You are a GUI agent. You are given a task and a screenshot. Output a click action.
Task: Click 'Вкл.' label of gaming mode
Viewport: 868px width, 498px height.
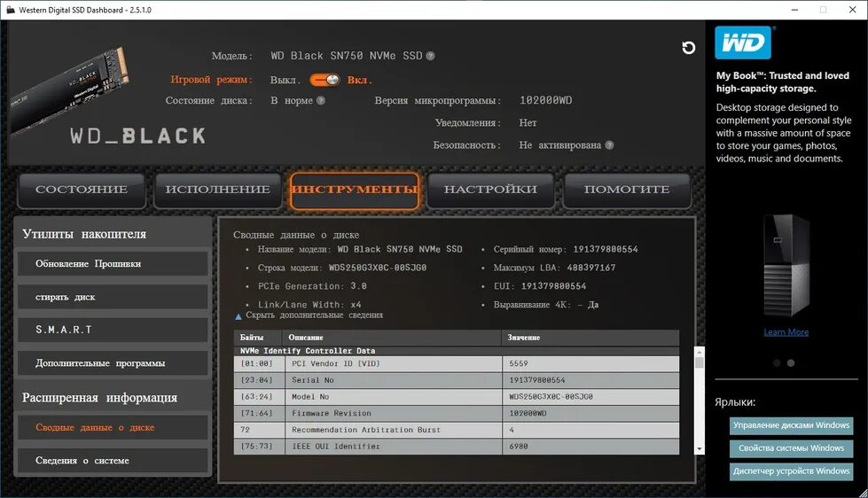click(x=359, y=81)
